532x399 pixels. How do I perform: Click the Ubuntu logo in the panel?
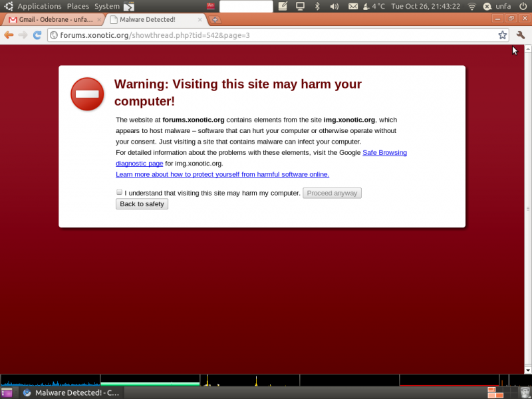(x=9, y=6)
